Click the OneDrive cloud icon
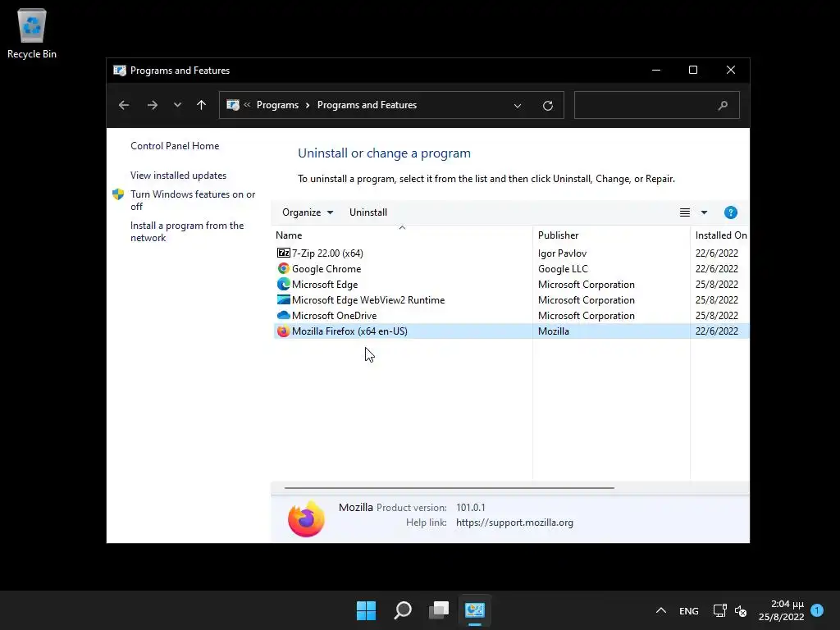The image size is (840, 630). point(283,315)
